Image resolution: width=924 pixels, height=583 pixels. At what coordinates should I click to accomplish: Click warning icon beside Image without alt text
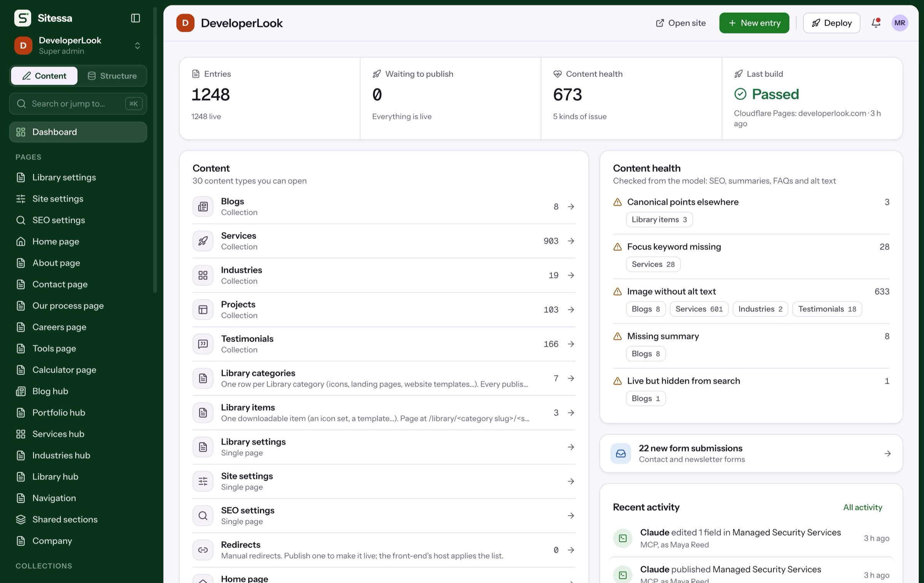click(x=617, y=292)
